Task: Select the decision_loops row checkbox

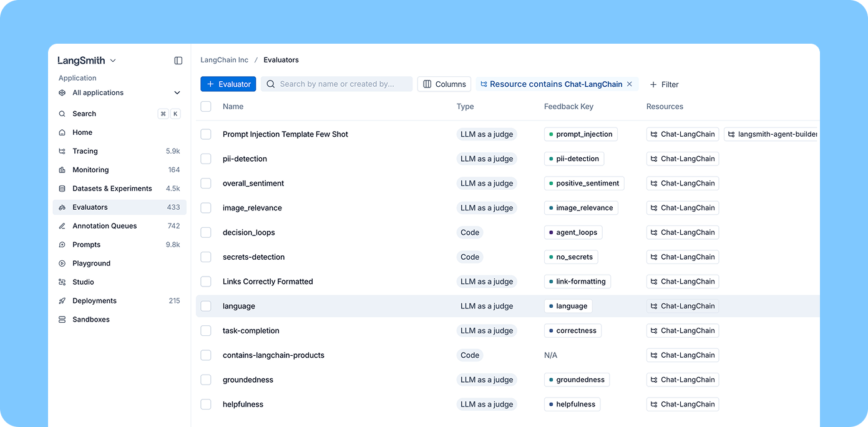Action: coord(206,232)
